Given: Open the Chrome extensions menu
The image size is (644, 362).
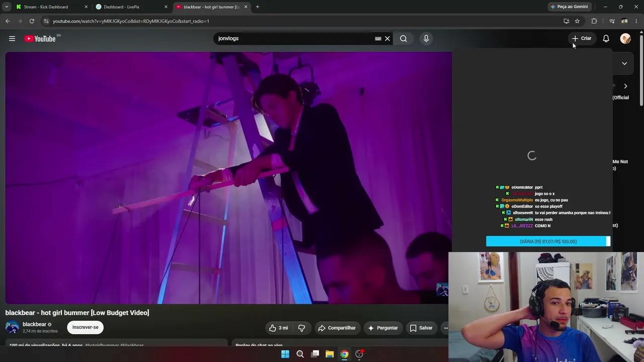Looking at the screenshot, I should [x=594, y=21].
